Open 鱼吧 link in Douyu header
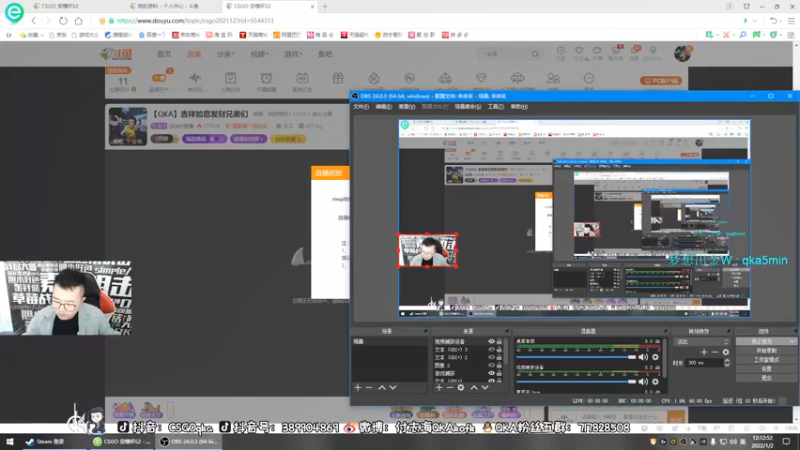Screen dimensions: 800x450 coord(325,54)
